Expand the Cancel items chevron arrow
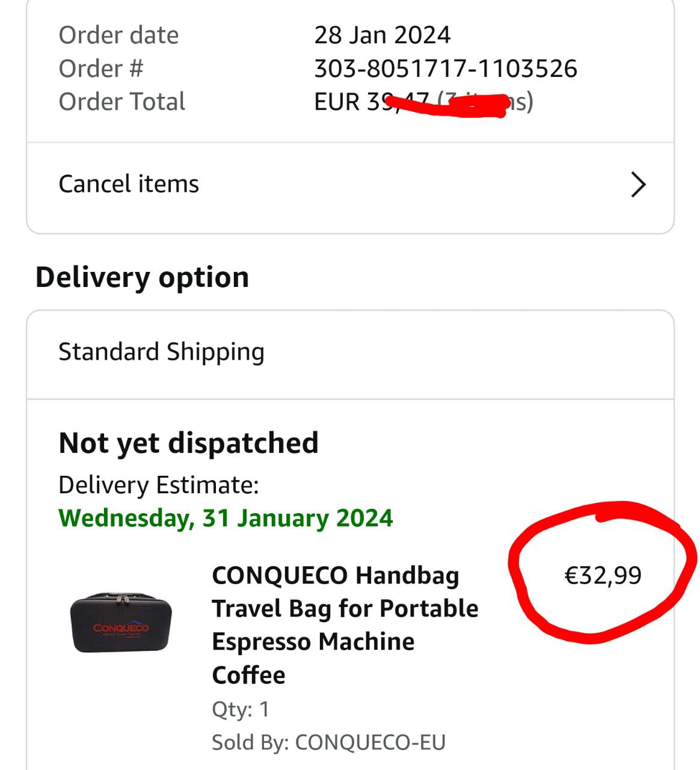The height and width of the screenshot is (770, 700). pos(638,184)
